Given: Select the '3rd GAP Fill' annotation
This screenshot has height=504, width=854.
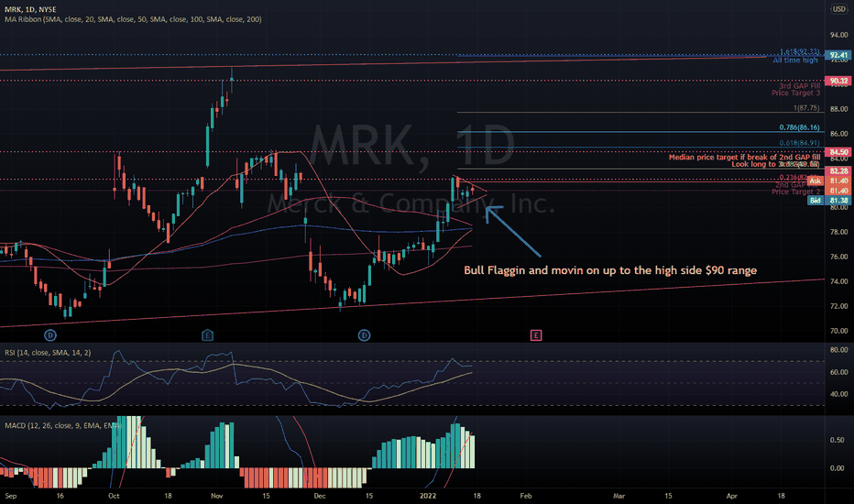Looking at the screenshot, I should (x=799, y=85).
